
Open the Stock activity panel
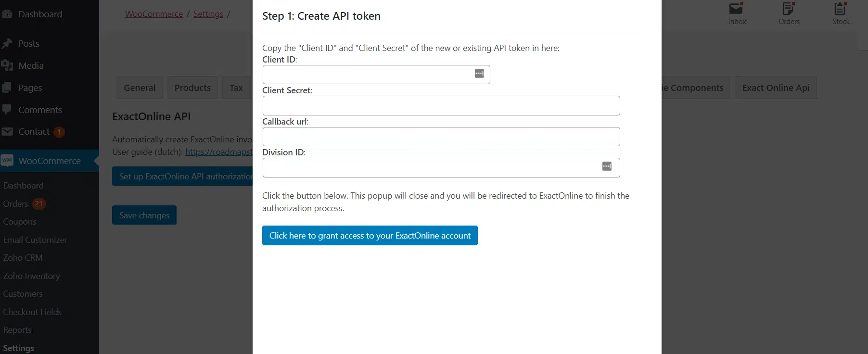(x=841, y=13)
